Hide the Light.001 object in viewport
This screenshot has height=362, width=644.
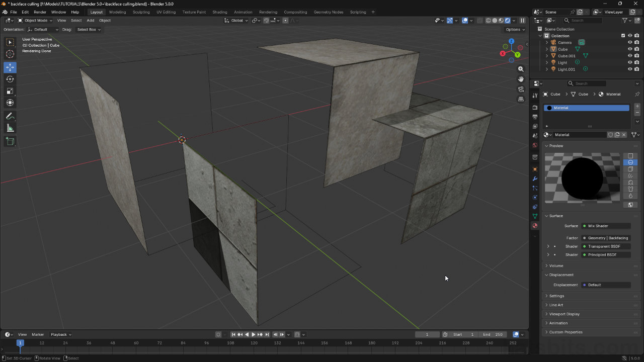(x=630, y=69)
